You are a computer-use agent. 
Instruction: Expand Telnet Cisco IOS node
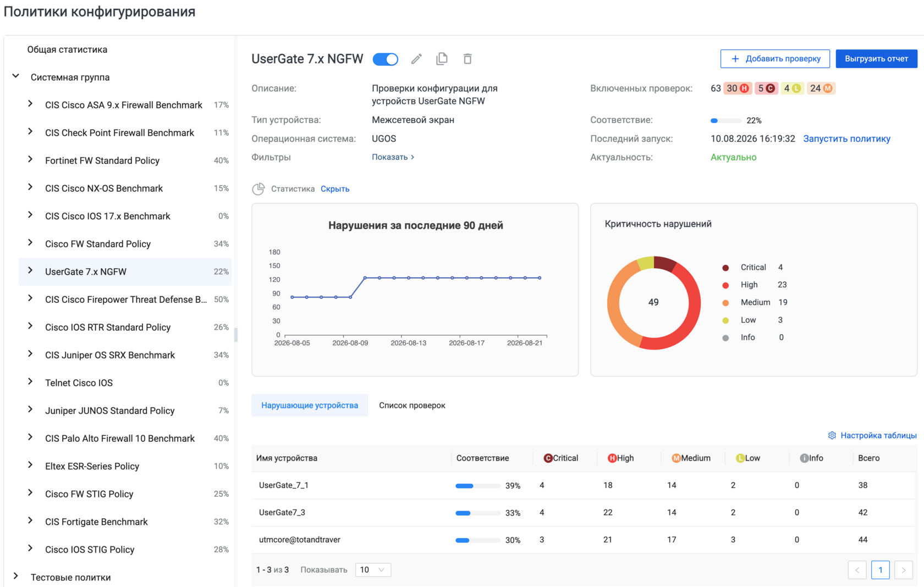click(x=30, y=382)
